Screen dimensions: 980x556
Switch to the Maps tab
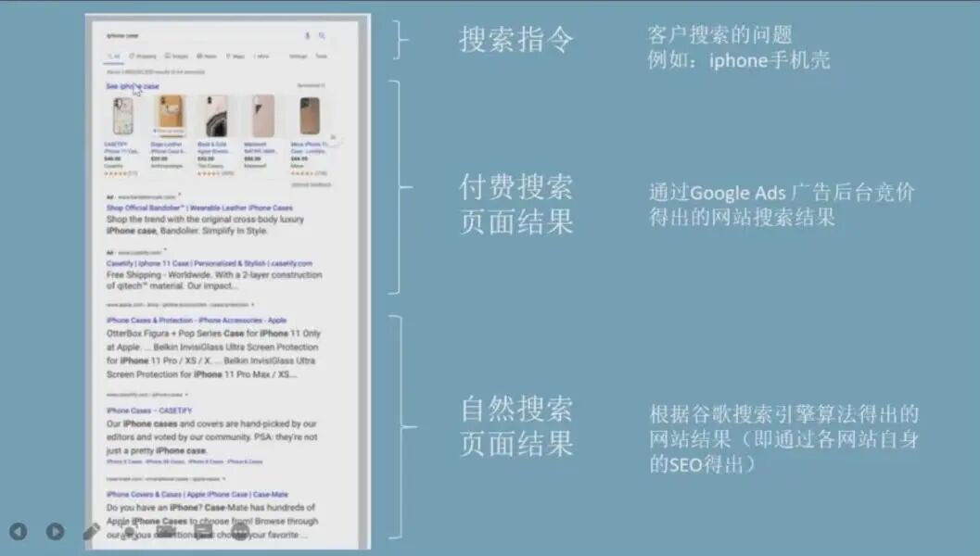click(x=235, y=57)
